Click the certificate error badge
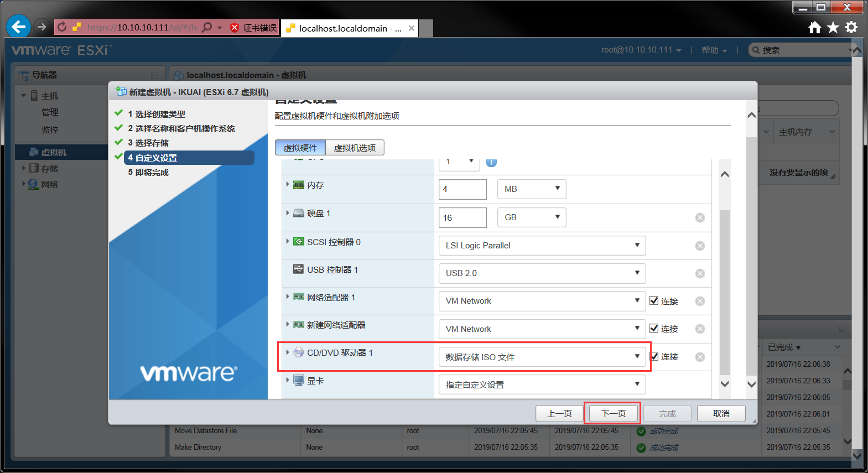Image resolution: width=868 pixels, height=473 pixels. pos(253,28)
